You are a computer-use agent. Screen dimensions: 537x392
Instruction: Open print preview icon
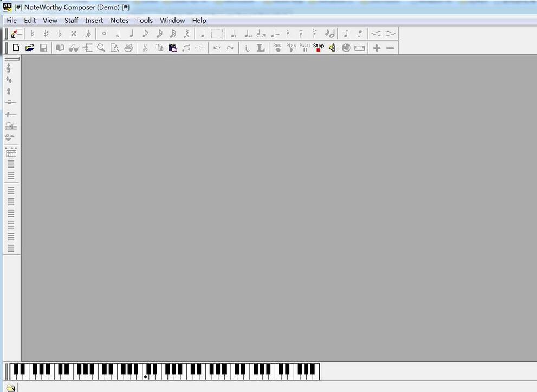point(115,48)
